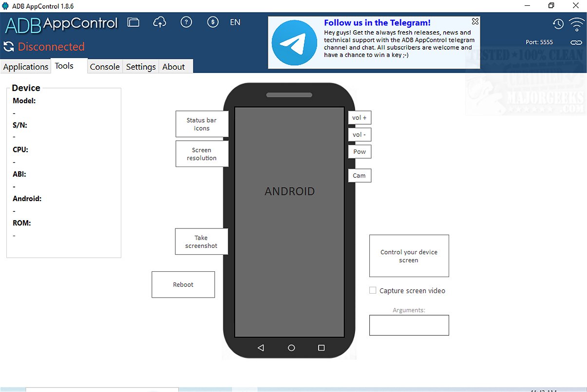Click the refresh connection icon
587x392 pixels.
point(8,47)
